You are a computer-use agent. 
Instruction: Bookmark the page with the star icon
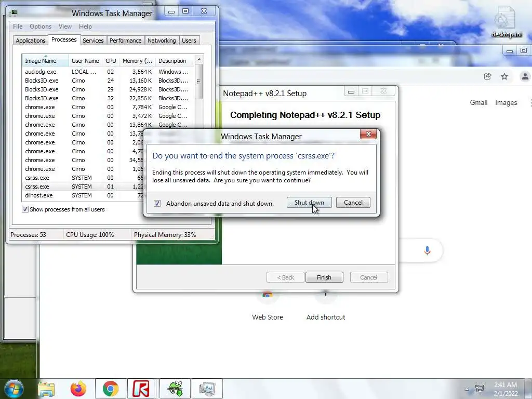(x=504, y=76)
